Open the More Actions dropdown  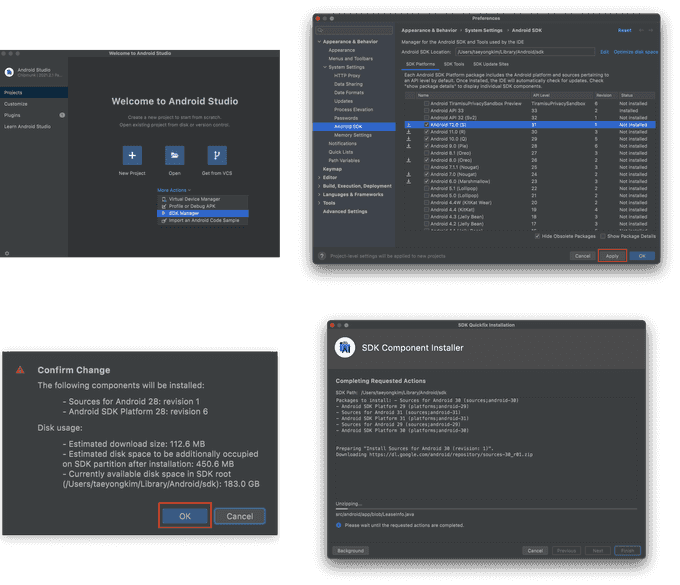click(x=174, y=190)
